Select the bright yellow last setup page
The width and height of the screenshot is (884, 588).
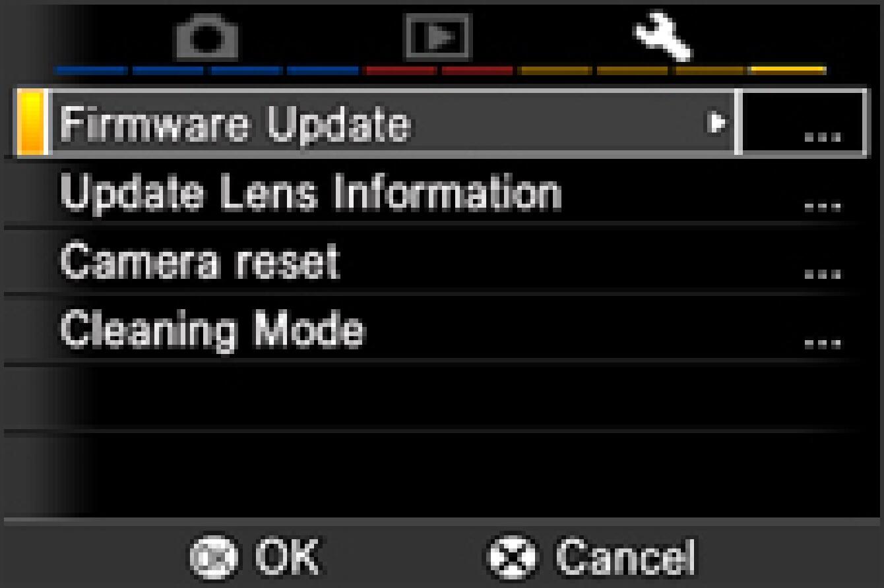coord(788,69)
